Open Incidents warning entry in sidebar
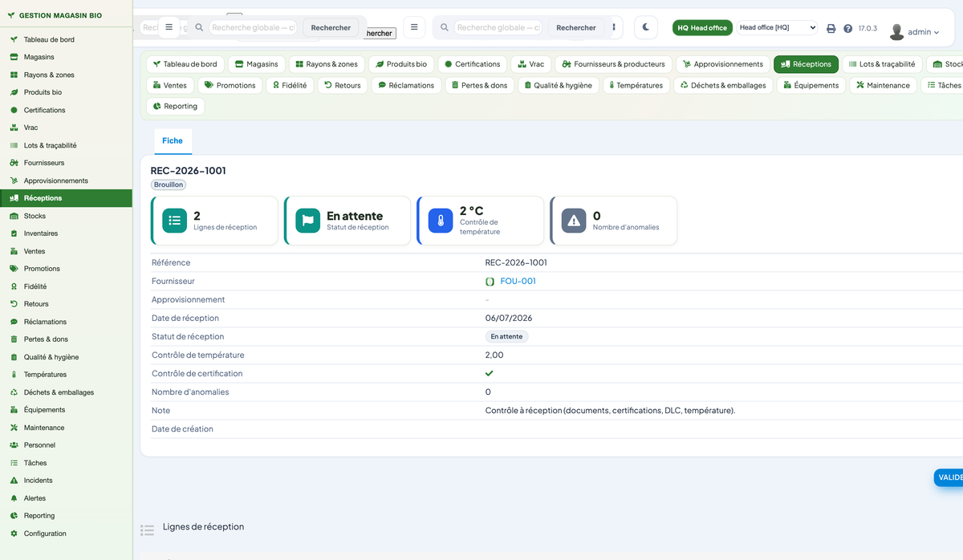Screen dimensions: 963x560 pos(66,481)
